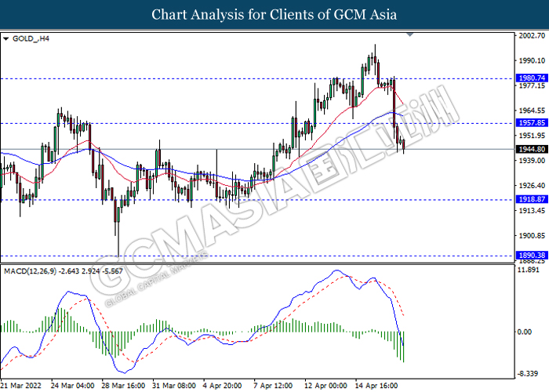Click the 14 Apr 16:00 time label

(377, 386)
